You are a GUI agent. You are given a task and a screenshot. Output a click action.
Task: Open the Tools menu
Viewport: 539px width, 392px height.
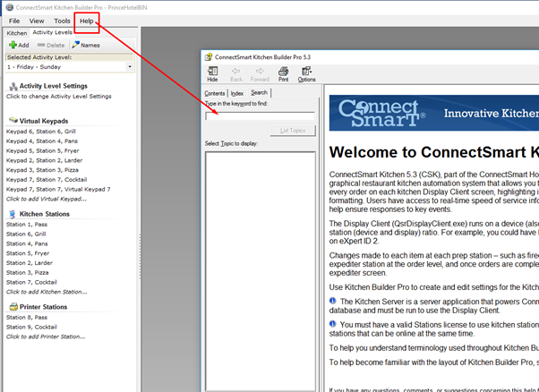pyautogui.click(x=62, y=20)
